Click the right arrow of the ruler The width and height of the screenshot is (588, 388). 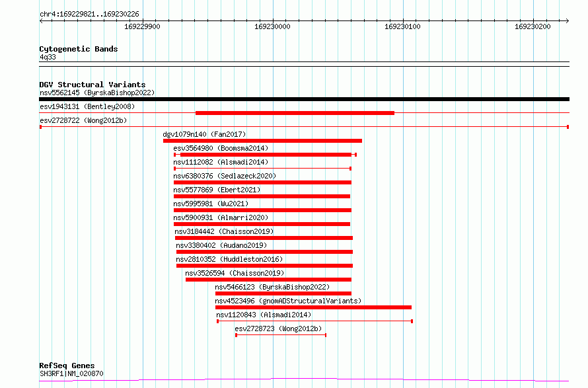(x=567, y=20)
